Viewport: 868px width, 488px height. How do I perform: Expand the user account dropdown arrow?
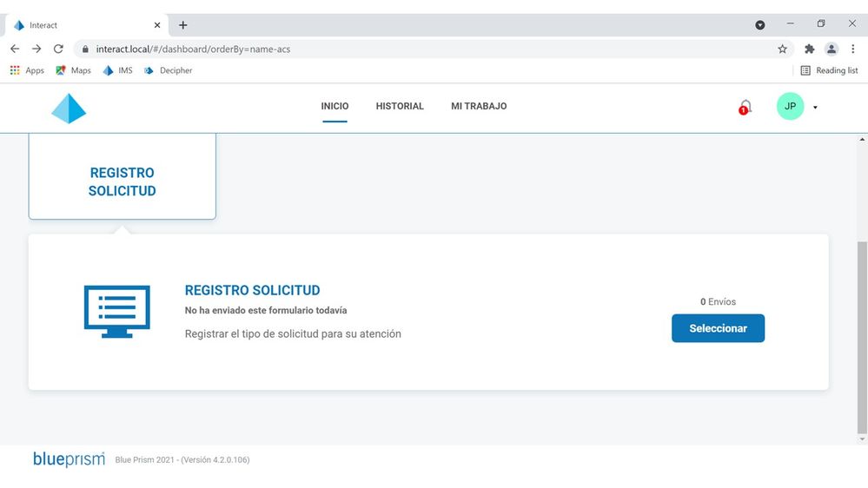point(815,108)
